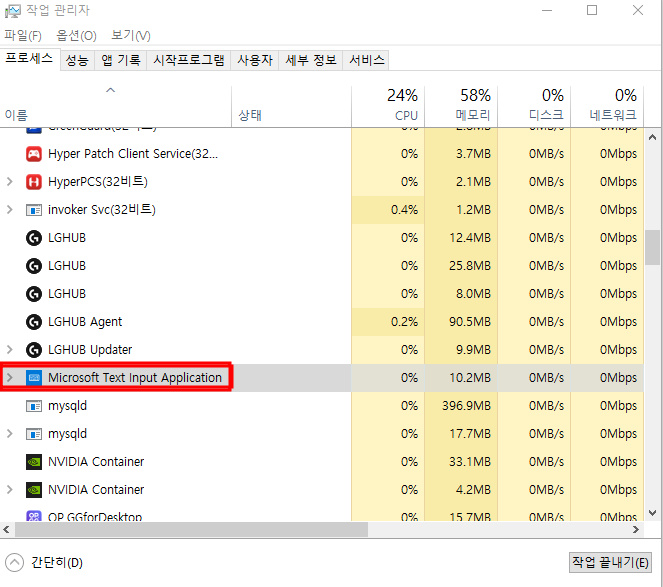
Task: Expand the LGHUB Updater process group
Action: [x=10, y=350]
